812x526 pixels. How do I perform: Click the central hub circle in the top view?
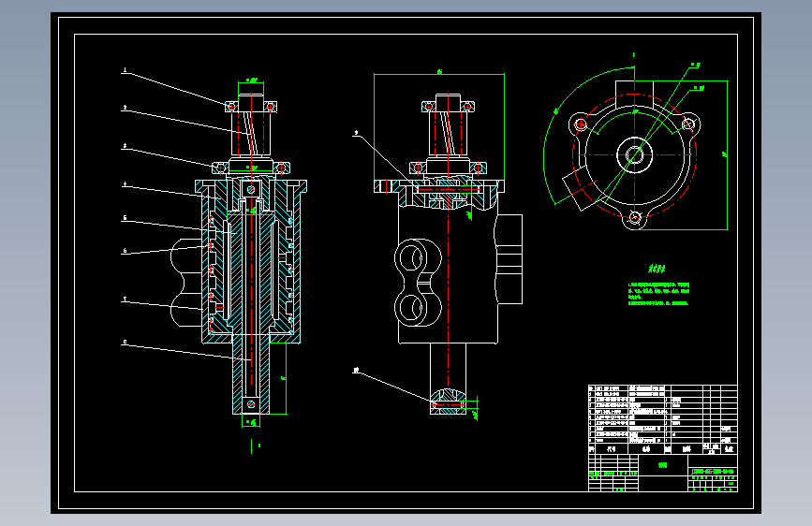tap(634, 154)
